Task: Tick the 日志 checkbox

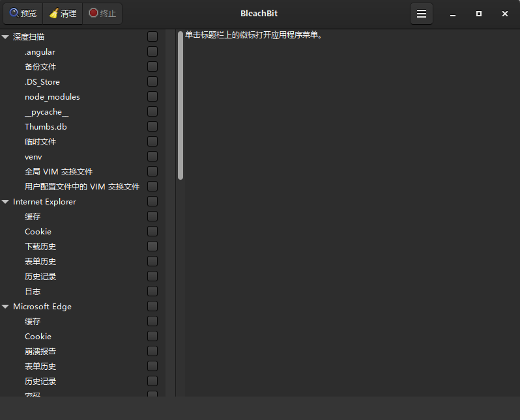Action: (x=152, y=291)
